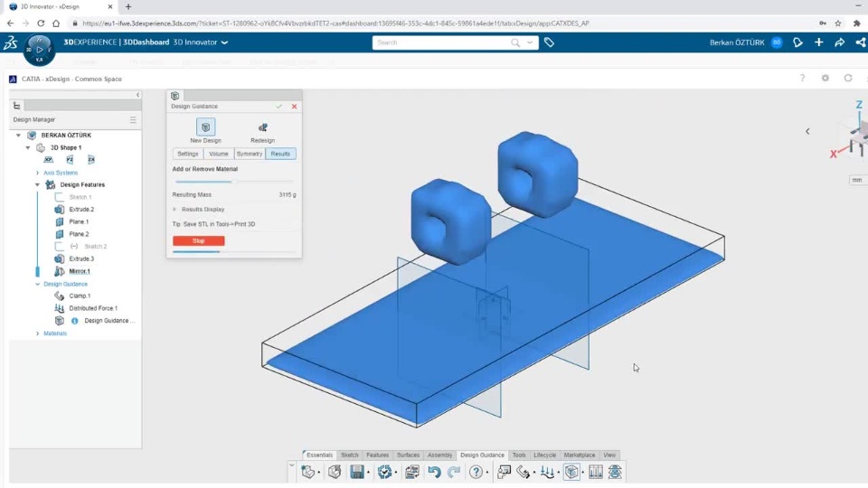Click the Save floppy disk icon
The width and height of the screenshot is (868, 488).
coord(357,472)
